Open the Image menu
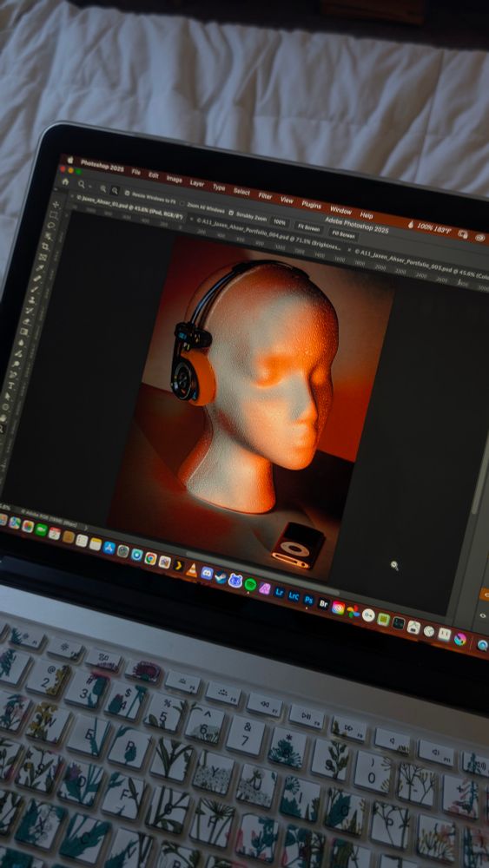489x868 pixels. pos(175,179)
